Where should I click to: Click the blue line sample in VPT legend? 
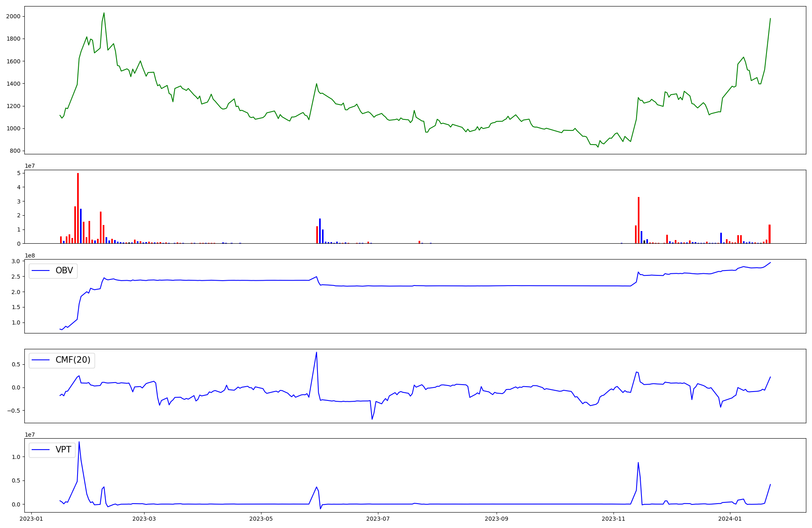(x=41, y=450)
